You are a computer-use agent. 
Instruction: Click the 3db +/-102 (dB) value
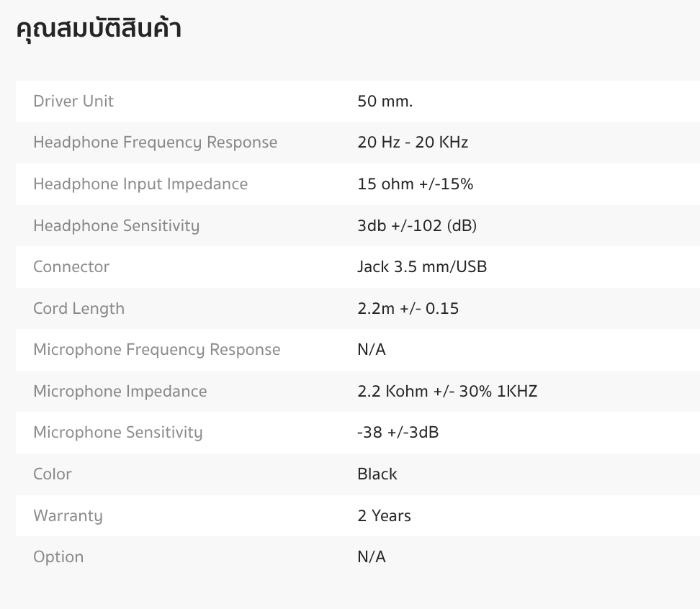tap(417, 225)
